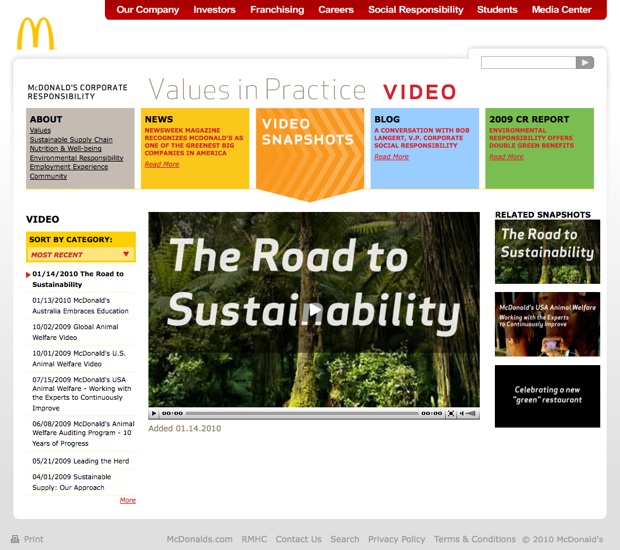Toggle fullscreen in the video player
Viewport: 620px width, 550px height.
pyautogui.click(x=450, y=413)
